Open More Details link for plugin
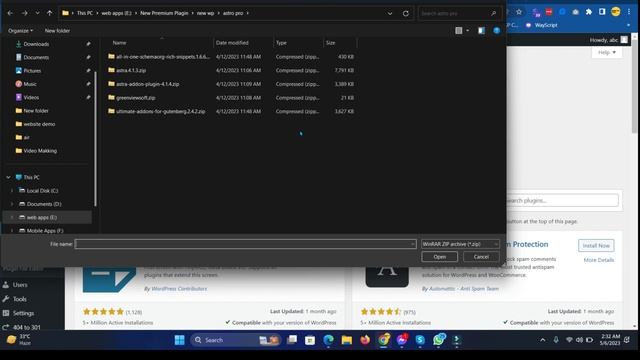Viewport: 640px width, 360px height. (599, 260)
